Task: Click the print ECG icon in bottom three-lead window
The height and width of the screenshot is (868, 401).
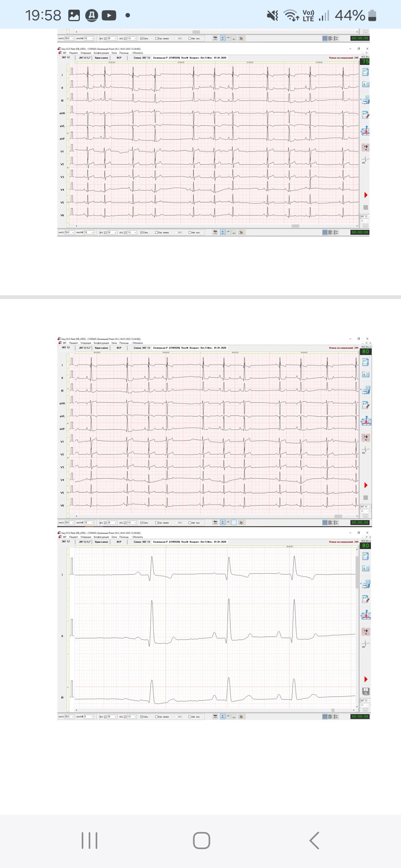Action: pos(366,584)
